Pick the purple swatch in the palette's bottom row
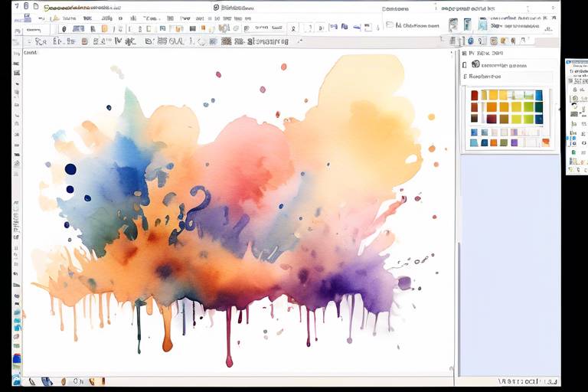Screen dimensions: 588x392 [x=514, y=142]
